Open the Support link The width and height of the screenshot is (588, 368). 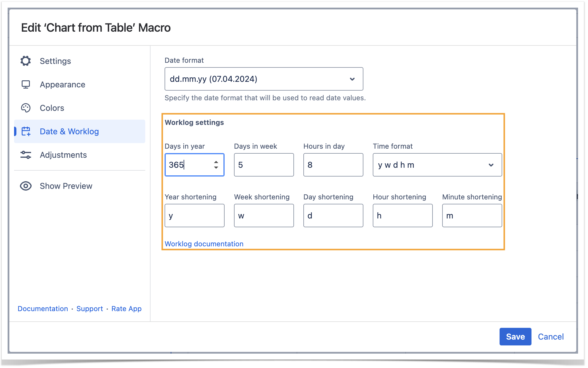[90, 308]
